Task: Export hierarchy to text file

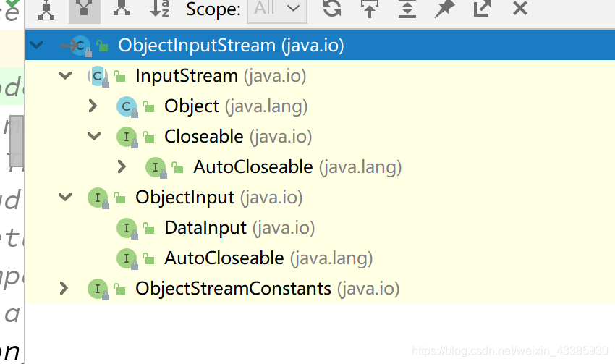Action: coord(482,9)
